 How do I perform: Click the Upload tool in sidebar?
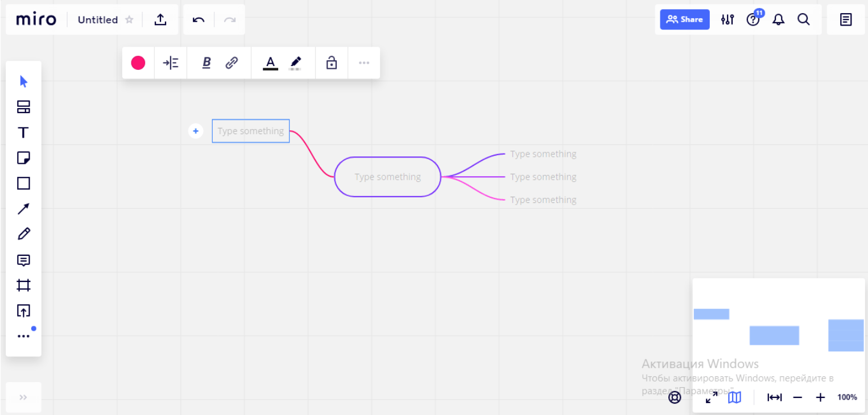[x=23, y=311]
